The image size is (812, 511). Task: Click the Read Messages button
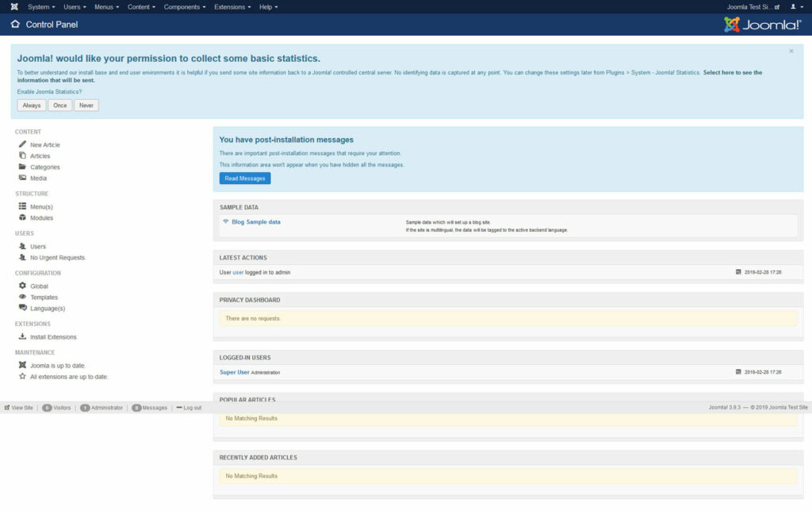coord(245,179)
